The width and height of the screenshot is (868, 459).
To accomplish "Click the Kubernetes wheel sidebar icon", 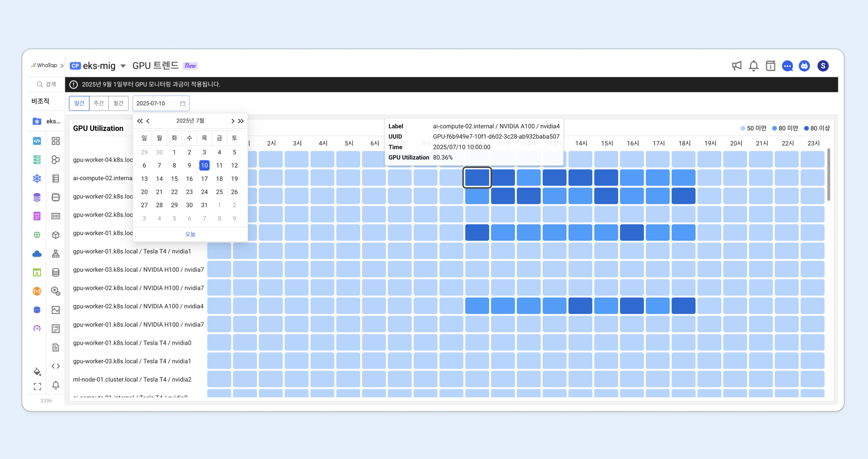I will [37, 178].
